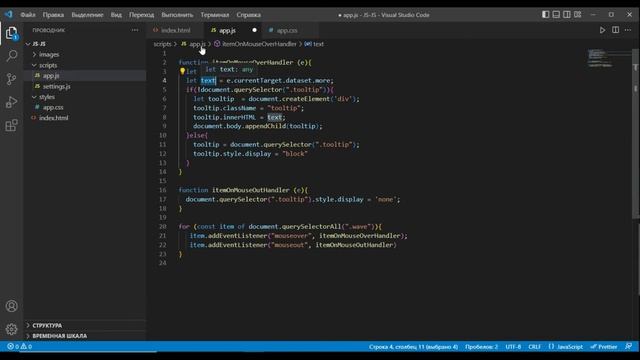Open the Выполнить menu
The height and width of the screenshot is (360, 640).
click(177, 15)
